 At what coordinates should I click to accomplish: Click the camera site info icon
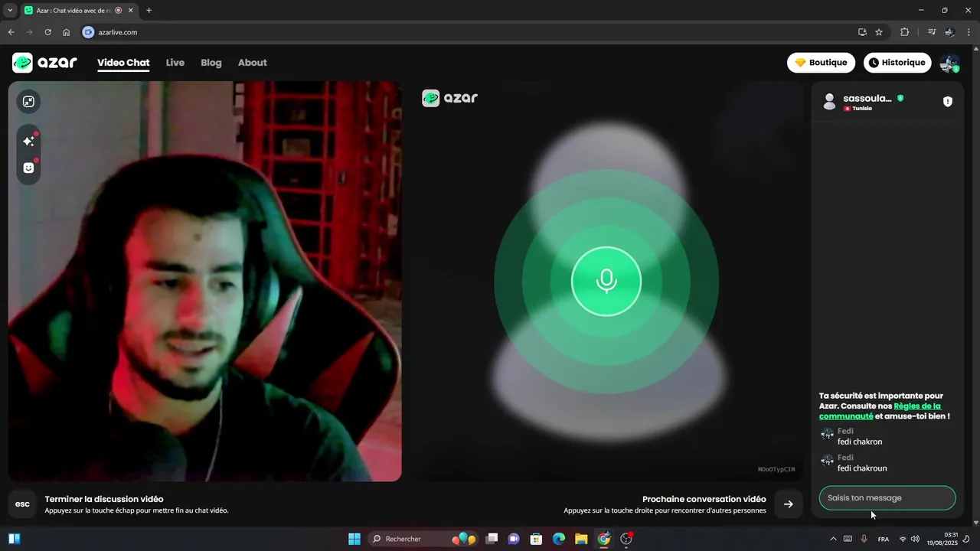point(88,32)
